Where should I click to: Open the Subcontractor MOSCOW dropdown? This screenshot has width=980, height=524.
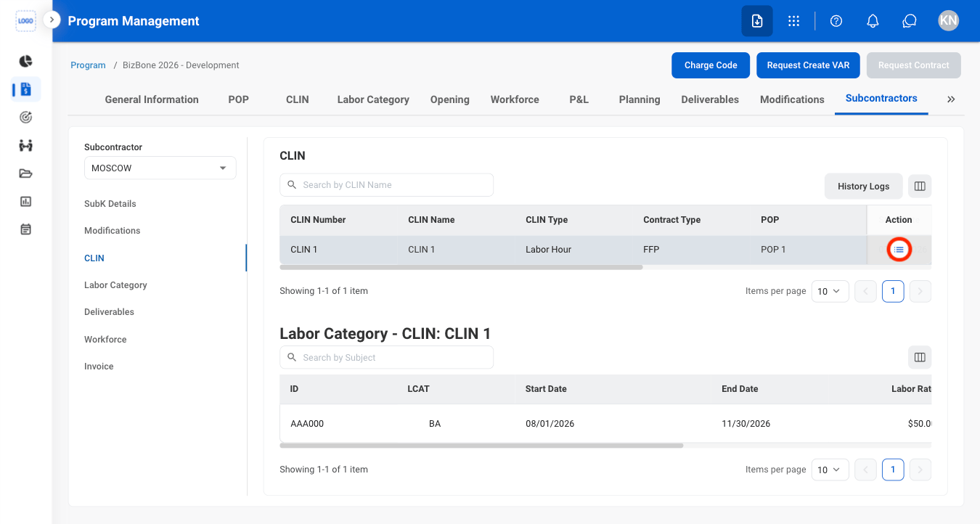160,168
